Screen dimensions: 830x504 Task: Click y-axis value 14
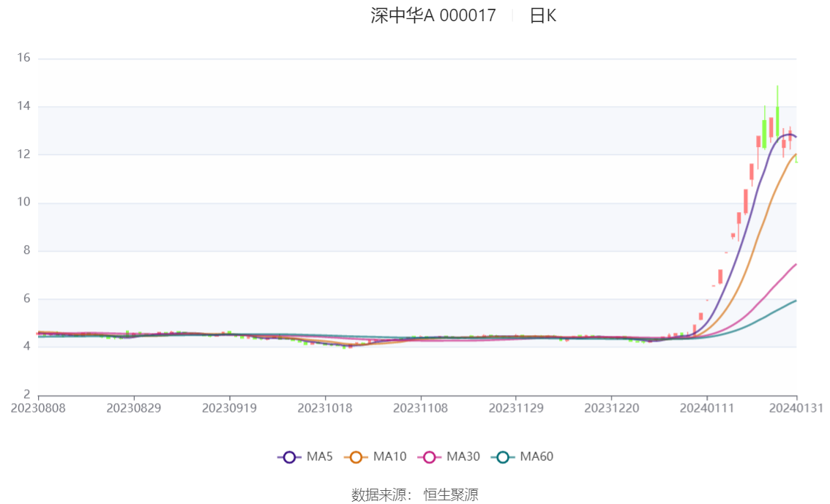[x=24, y=106]
